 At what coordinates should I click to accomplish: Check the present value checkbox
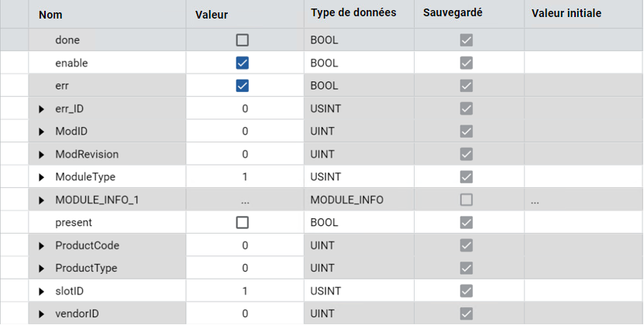click(x=243, y=222)
